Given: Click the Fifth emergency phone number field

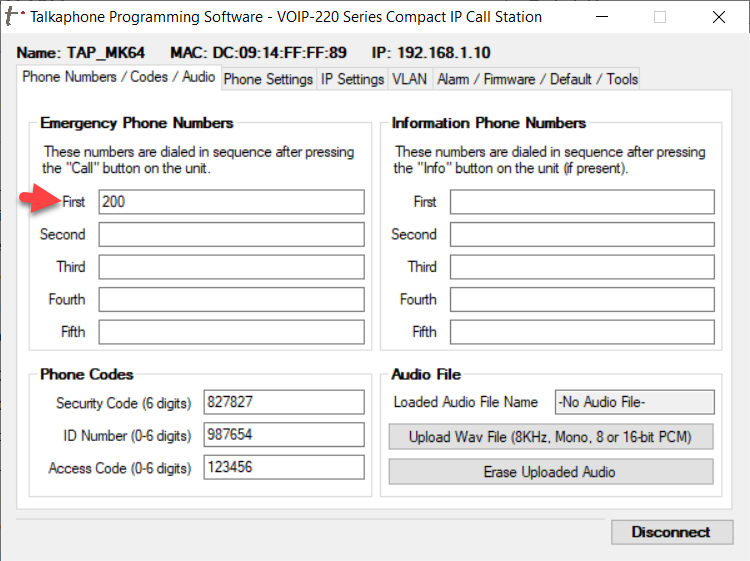Looking at the screenshot, I should point(232,332).
